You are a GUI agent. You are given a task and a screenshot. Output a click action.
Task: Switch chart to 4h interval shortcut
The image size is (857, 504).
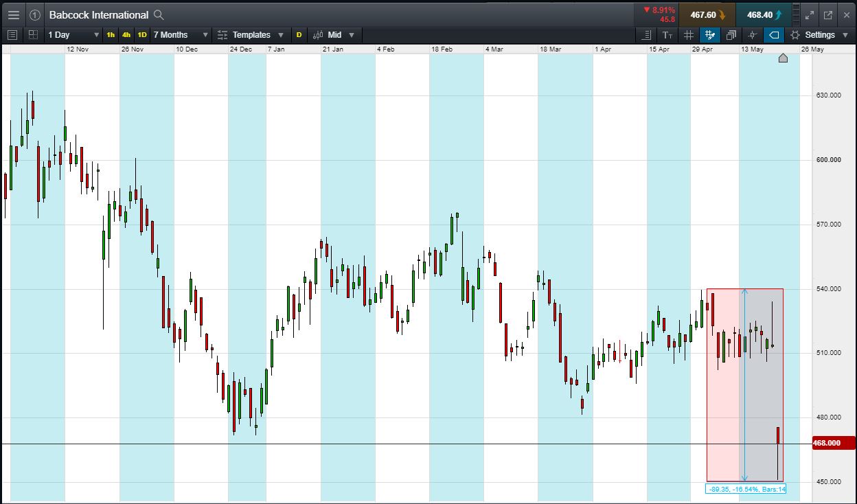click(x=126, y=34)
